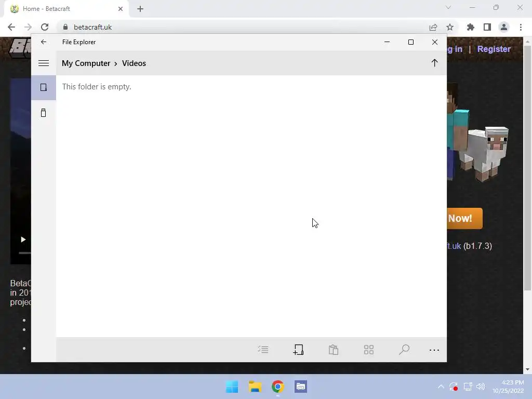Viewport: 532px width, 399px height.
Task: Open hamburger menu in File Explorer
Action: [44, 63]
